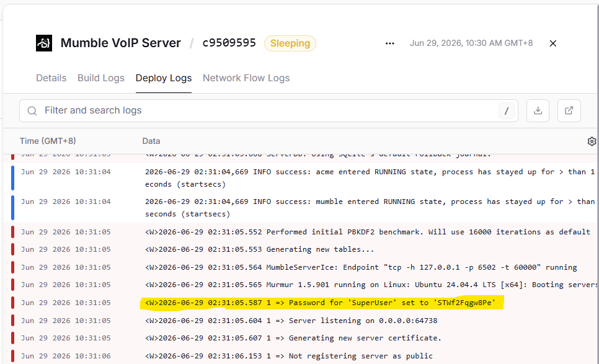Open logs in external view
Screen dimensions: 599x364
[x=569, y=111]
